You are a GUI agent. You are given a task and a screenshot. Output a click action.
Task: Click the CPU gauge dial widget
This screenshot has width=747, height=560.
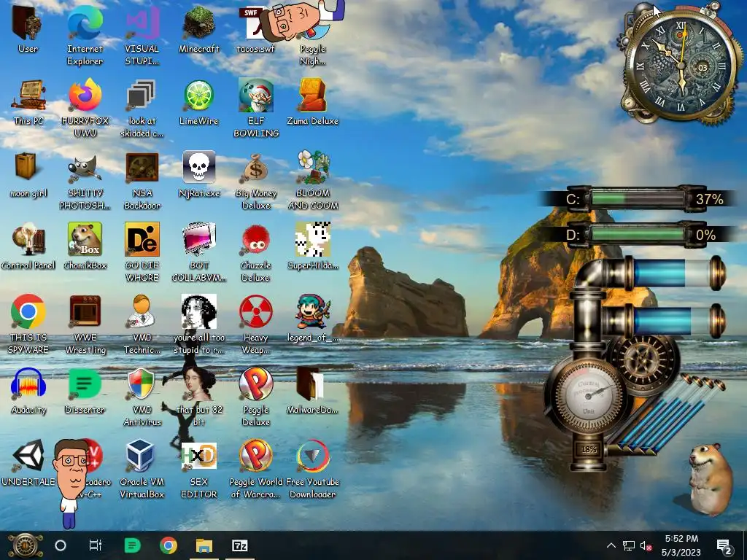(x=589, y=394)
